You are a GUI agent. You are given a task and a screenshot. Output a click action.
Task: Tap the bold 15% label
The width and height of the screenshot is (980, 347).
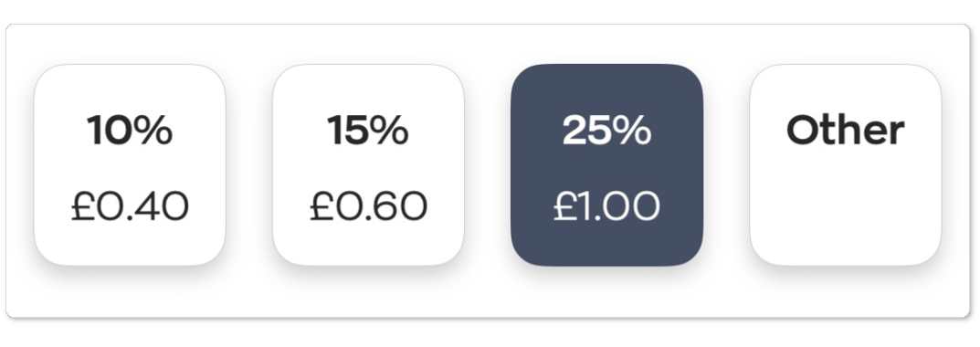click(x=367, y=130)
